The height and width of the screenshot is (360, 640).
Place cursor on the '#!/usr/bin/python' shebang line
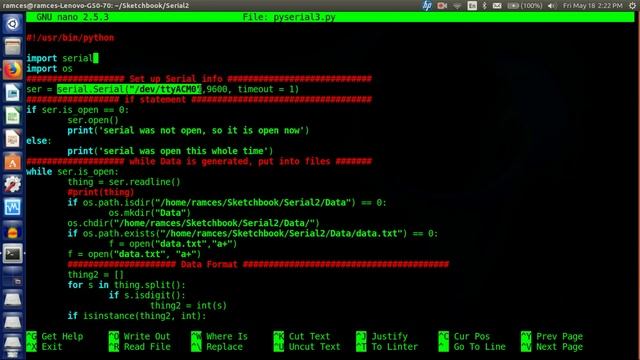click(70, 38)
